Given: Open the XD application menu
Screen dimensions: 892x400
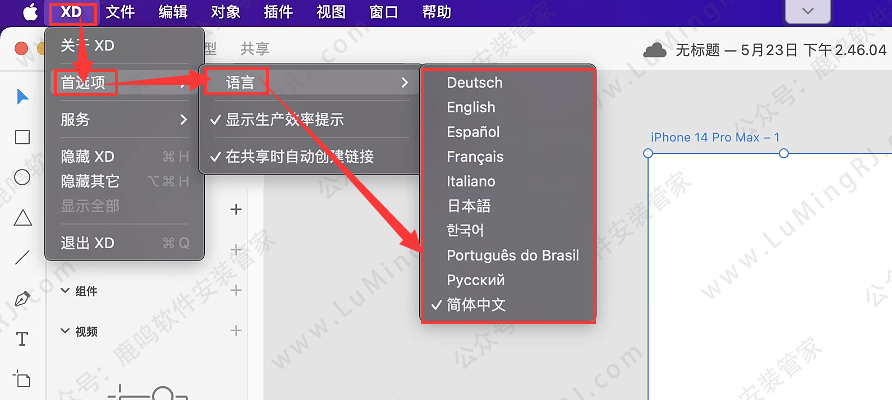Looking at the screenshot, I should click(x=71, y=12).
